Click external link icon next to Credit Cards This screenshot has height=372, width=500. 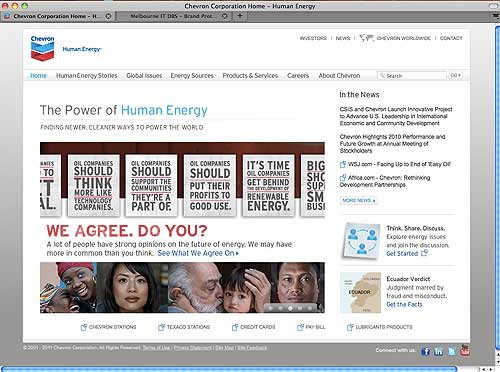(x=235, y=327)
